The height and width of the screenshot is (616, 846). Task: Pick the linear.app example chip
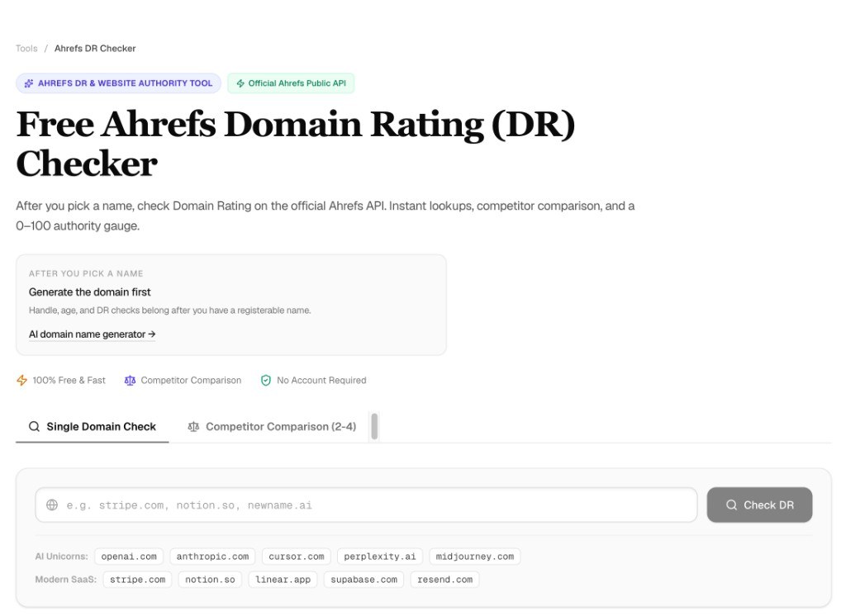(283, 580)
